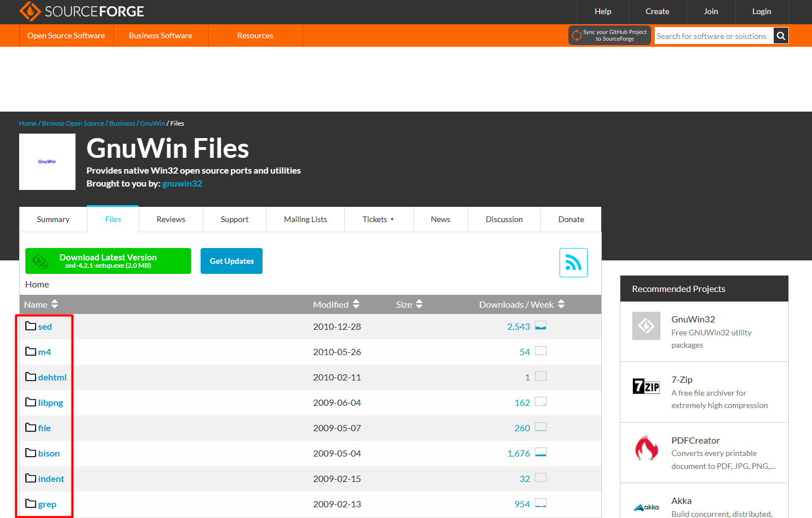Open the downloads chart icon for m4

pyautogui.click(x=540, y=351)
